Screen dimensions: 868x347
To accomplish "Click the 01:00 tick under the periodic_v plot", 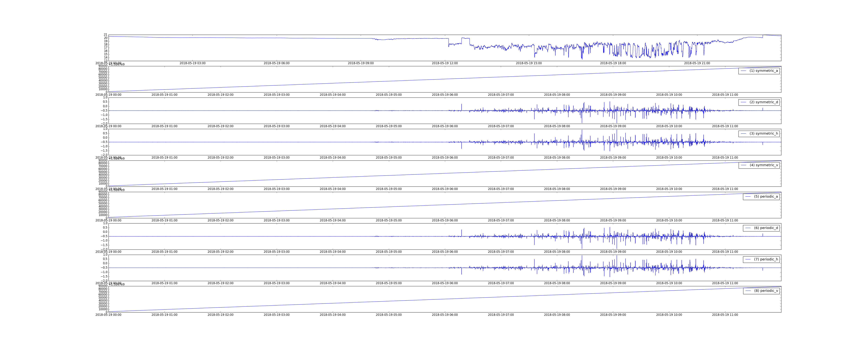I will click(164, 315).
